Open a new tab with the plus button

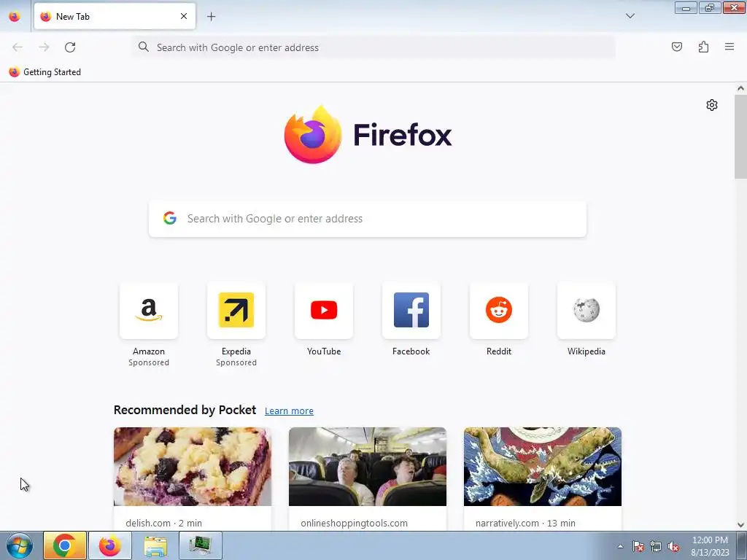tap(211, 17)
